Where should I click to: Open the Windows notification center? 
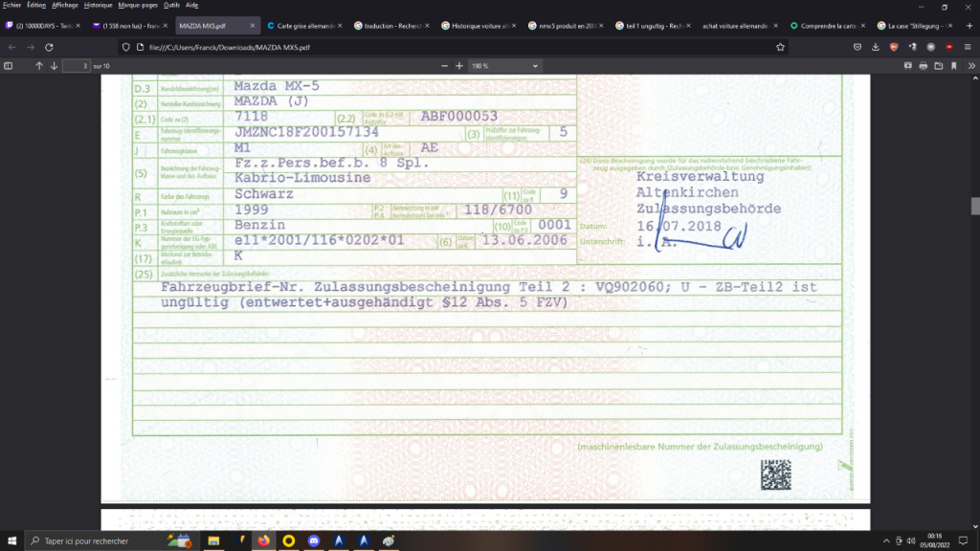[x=963, y=541]
